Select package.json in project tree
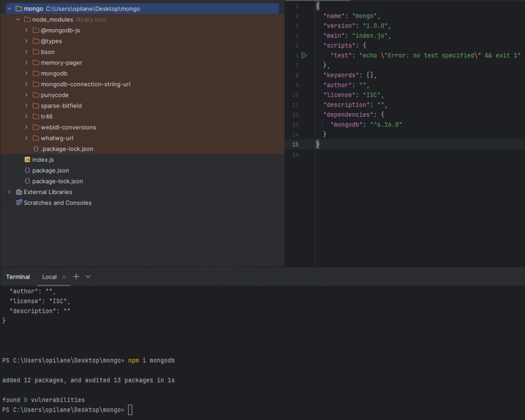525x420 pixels. pos(50,171)
